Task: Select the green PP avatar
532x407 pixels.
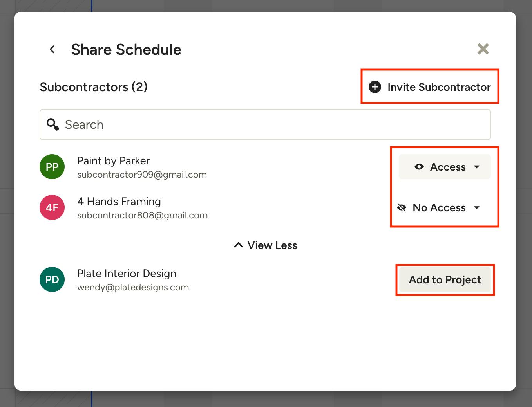Action: (52, 167)
